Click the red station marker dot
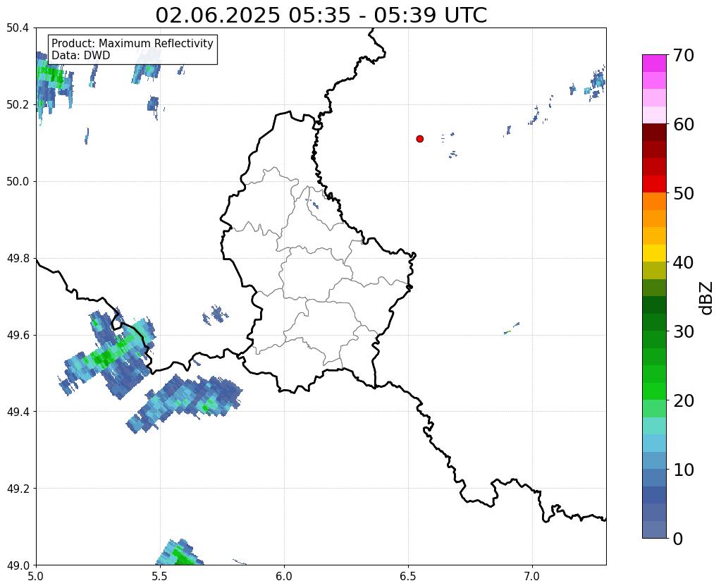721x588 pixels. pyautogui.click(x=419, y=138)
